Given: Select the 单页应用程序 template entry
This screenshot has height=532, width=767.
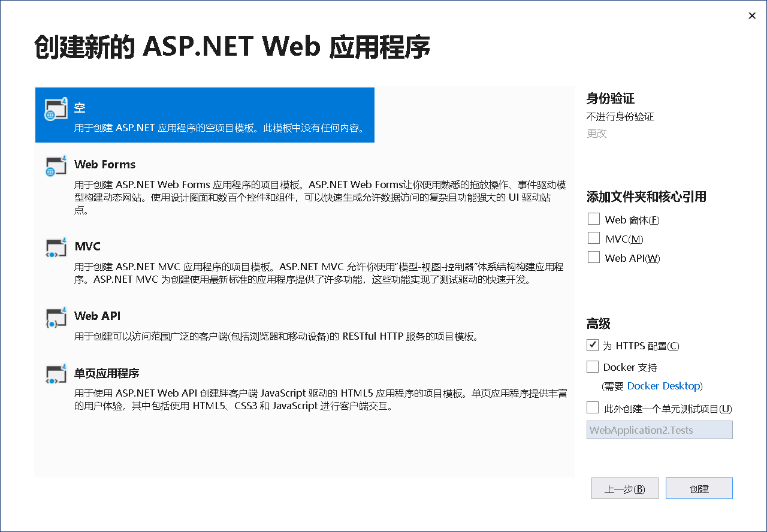Looking at the screenshot, I should click(240, 389).
